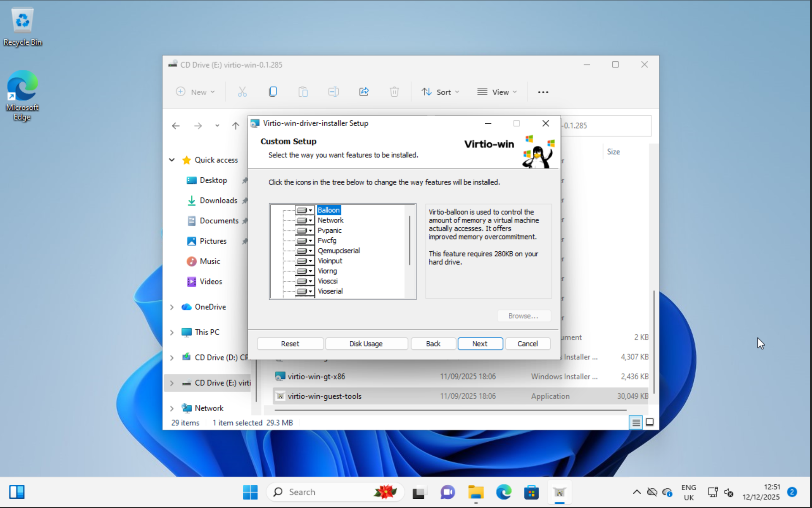The width and height of the screenshot is (812, 508).
Task: Click the Cut icon in Explorer toolbar
Action: pos(242,92)
